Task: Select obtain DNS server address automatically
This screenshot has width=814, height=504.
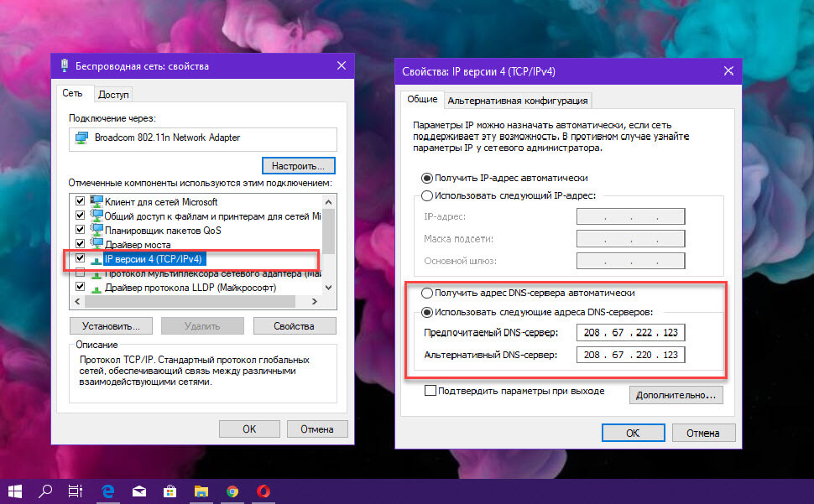Action: point(427,293)
